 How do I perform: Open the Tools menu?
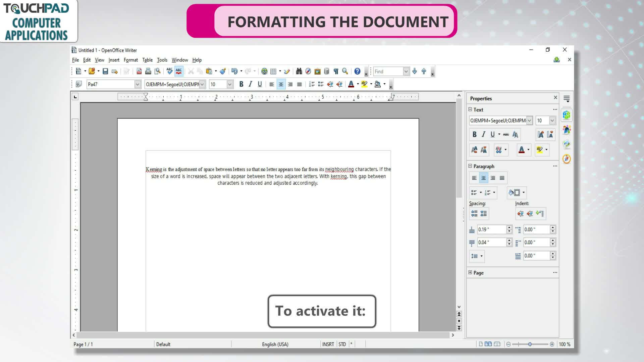pos(162,60)
